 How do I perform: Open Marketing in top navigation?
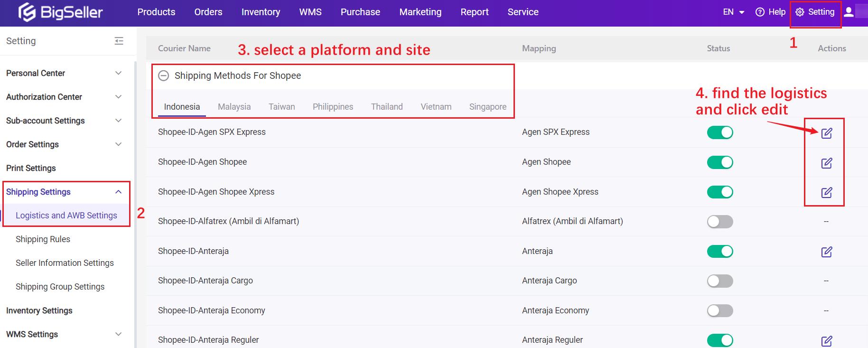pos(420,12)
